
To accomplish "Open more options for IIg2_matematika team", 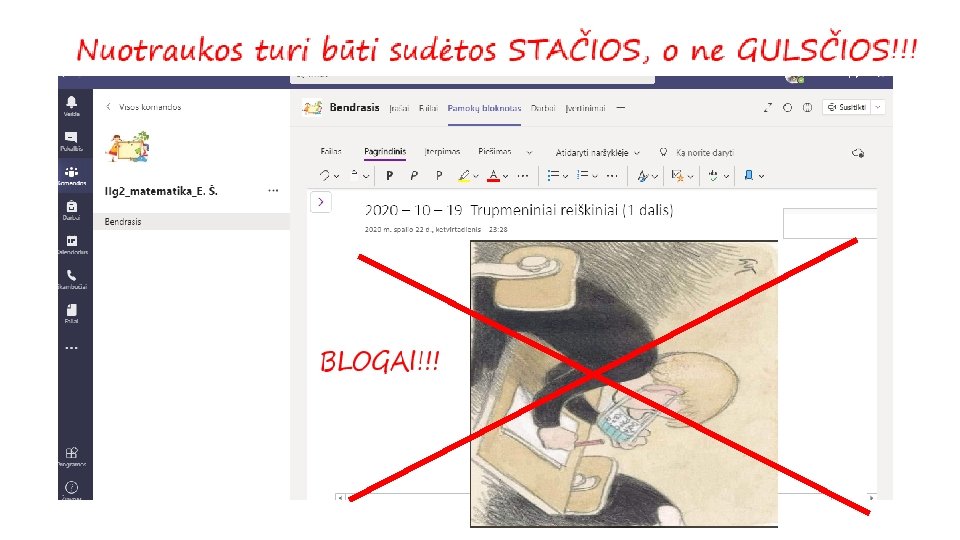I will click(273, 191).
